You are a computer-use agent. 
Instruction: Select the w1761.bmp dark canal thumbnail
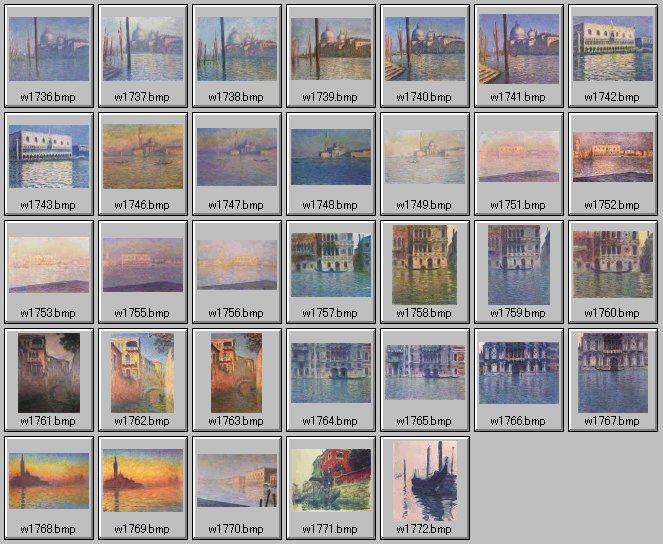49,372
